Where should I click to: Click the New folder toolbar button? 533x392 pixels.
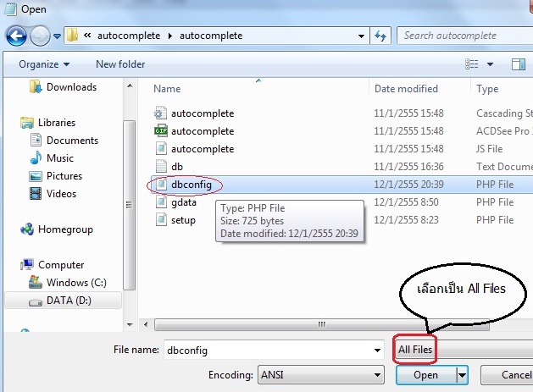click(120, 64)
